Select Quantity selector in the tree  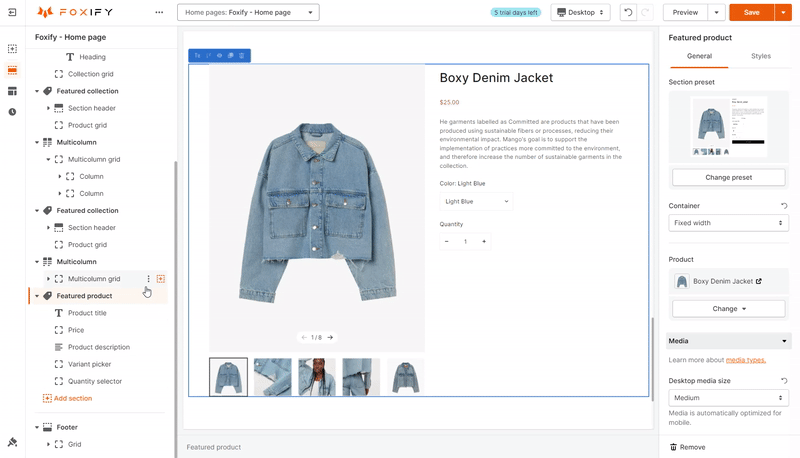(95, 381)
